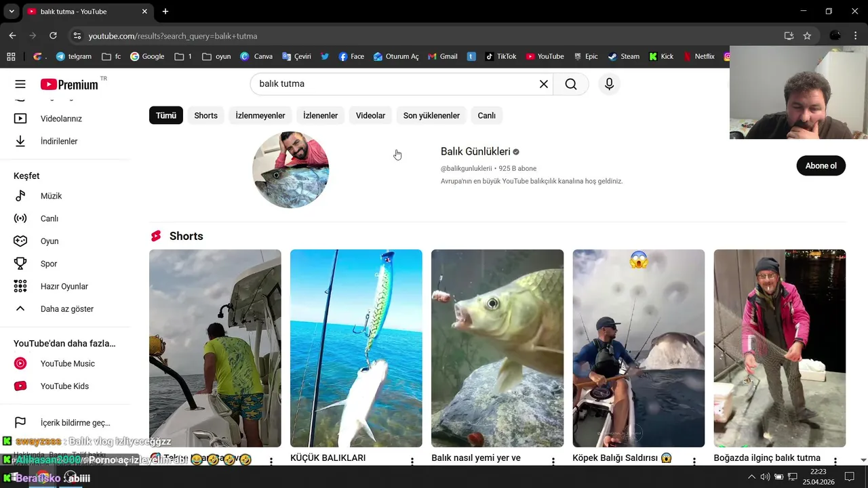Open Hazır Oyunlar in the sidebar
Image resolution: width=868 pixels, height=488 pixels.
pos(65,286)
